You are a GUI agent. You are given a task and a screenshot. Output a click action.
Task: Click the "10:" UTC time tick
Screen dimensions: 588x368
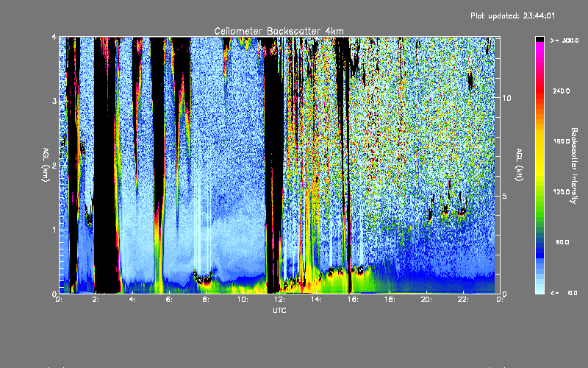pos(243,300)
